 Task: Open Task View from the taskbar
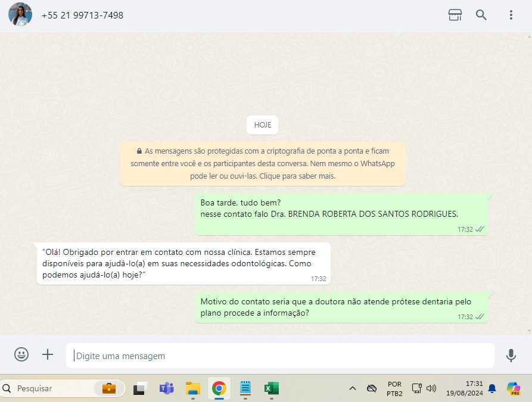coord(139,389)
